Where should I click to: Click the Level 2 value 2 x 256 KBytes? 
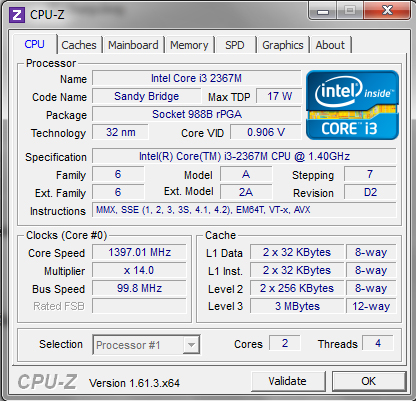[297, 288]
